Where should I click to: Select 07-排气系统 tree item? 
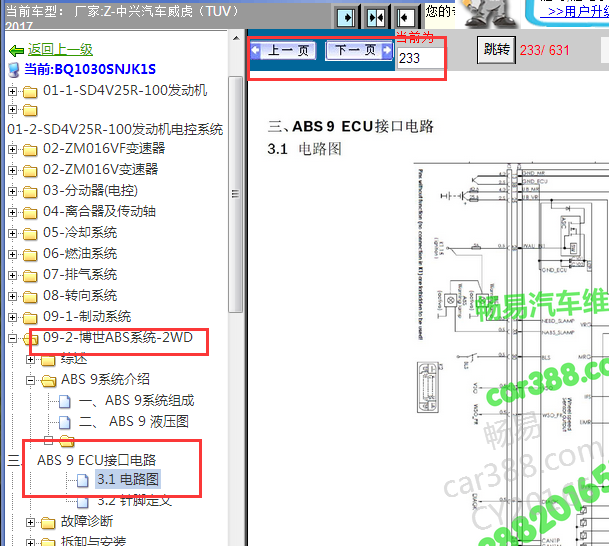coord(80,274)
